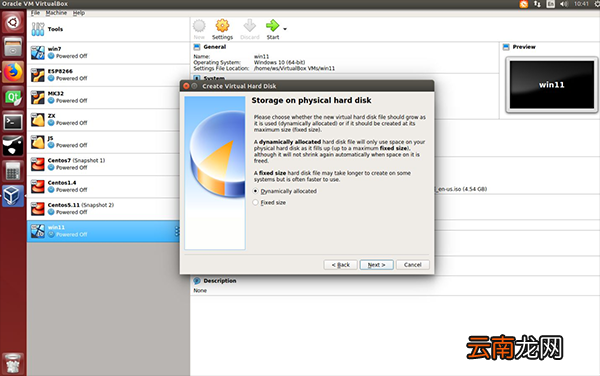Choose the Fixed size radio option

pyautogui.click(x=269, y=202)
